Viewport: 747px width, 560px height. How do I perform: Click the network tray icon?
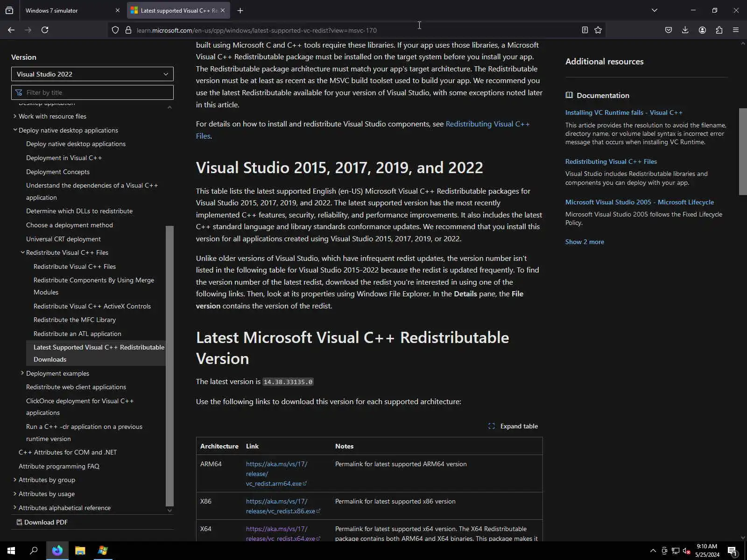(675, 551)
